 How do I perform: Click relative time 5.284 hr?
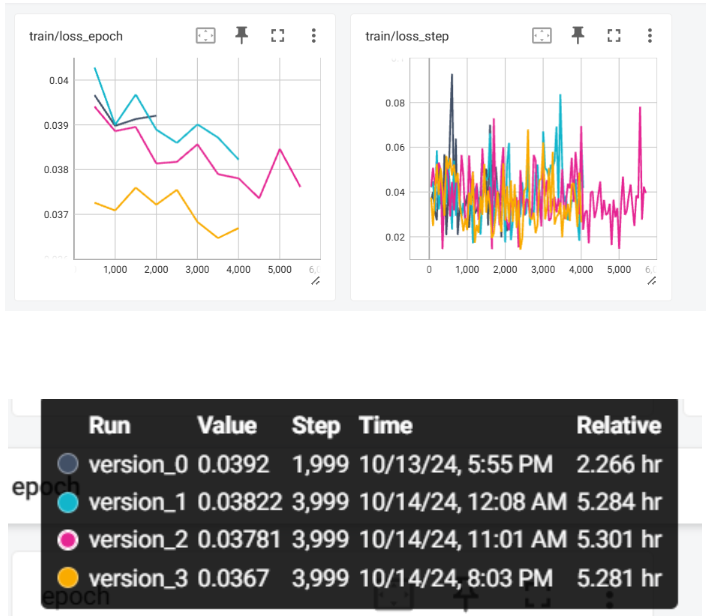(x=619, y=502)
